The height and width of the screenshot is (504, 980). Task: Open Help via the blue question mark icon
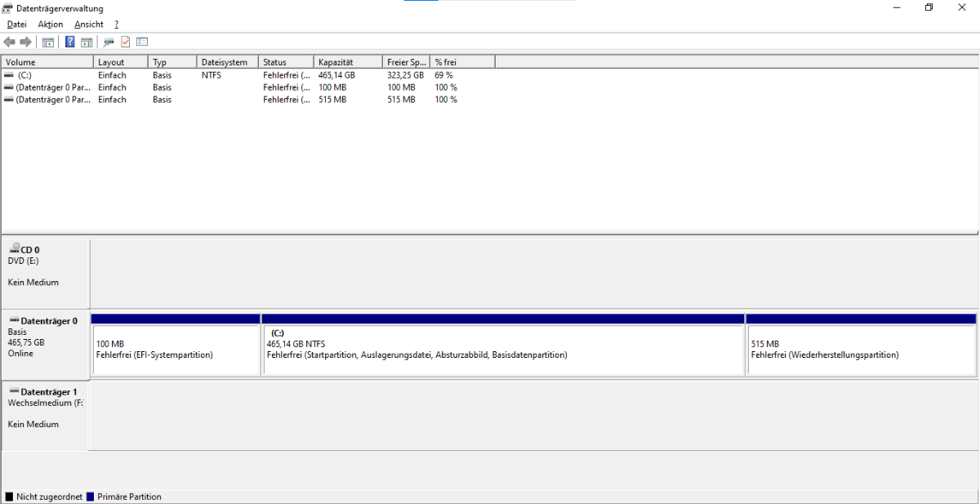click(70, 42)
